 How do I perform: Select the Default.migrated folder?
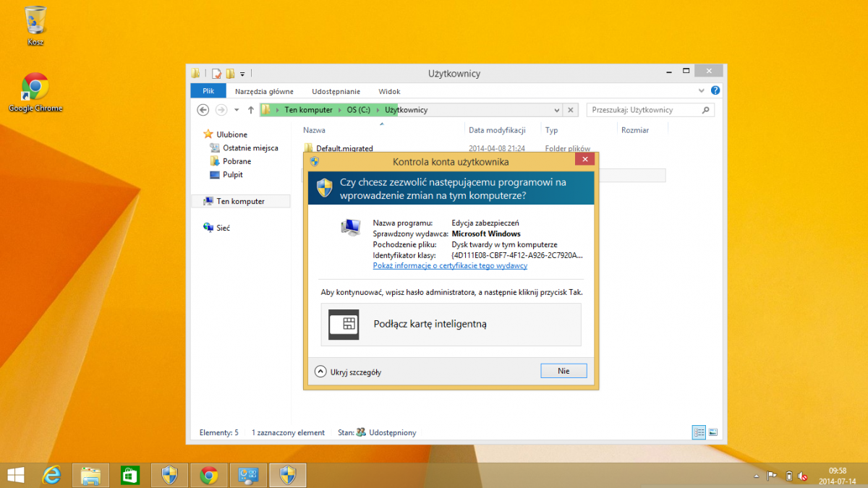[x=339, y=148]
